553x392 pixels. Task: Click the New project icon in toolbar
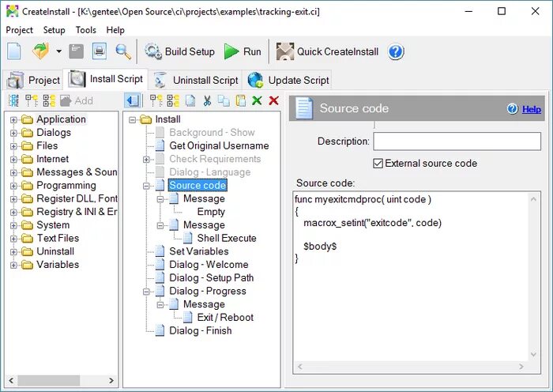click(14, 51)
